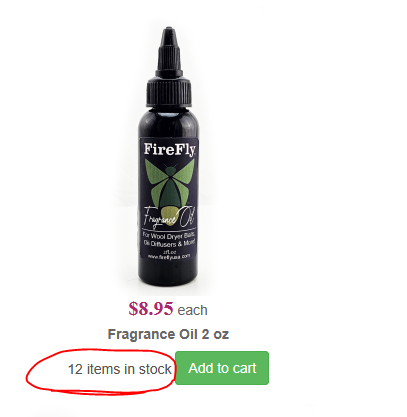Image resolution: width=407 pixels, height=417 pixels.
Task: Click the firefly's yellow glowing abdomen
Action: 169,214
